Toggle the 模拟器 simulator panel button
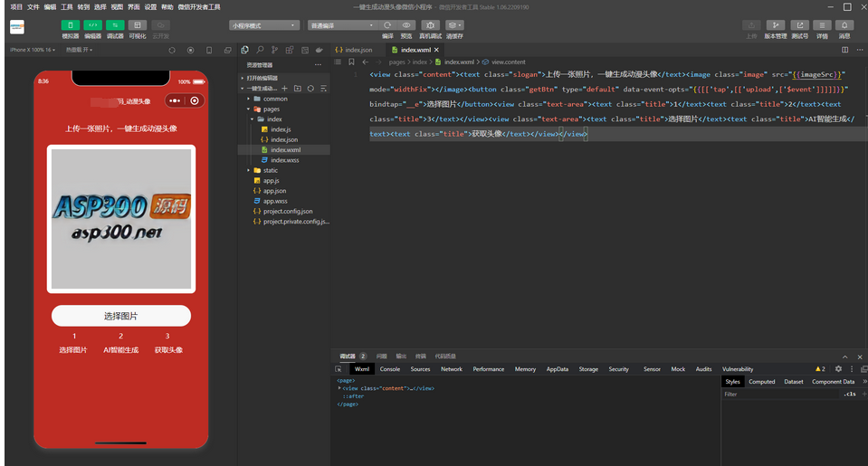Screen dimensions: 868x466 pos(70,25)
